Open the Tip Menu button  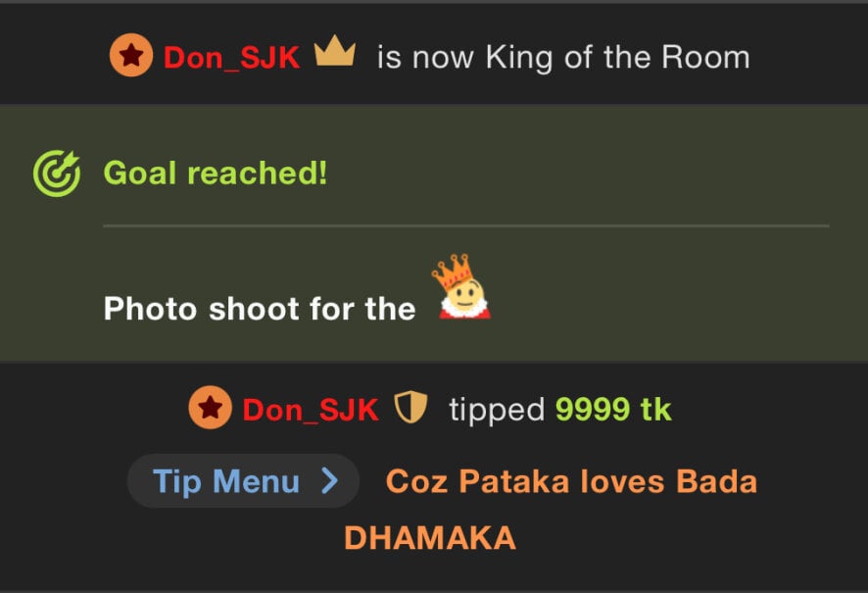coord(244,480)
